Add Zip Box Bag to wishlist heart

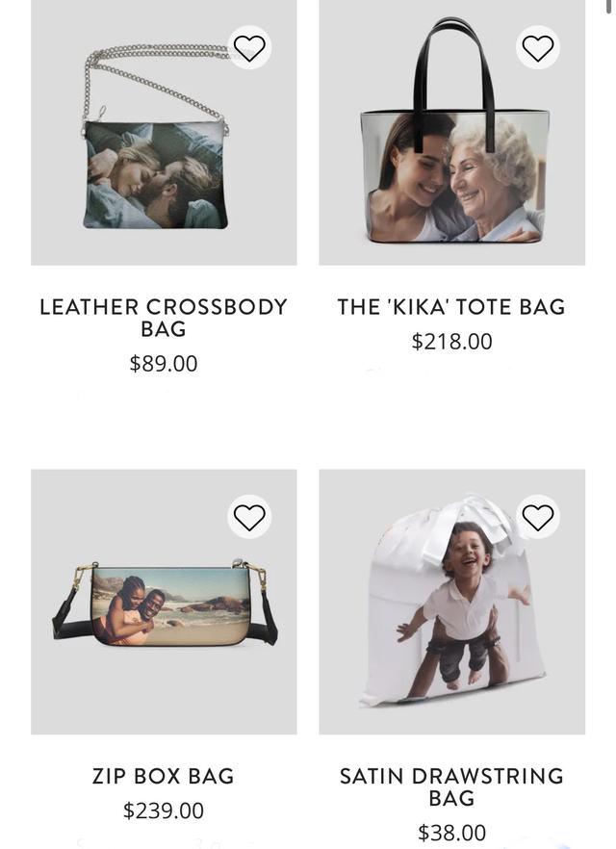pos(249,517)
